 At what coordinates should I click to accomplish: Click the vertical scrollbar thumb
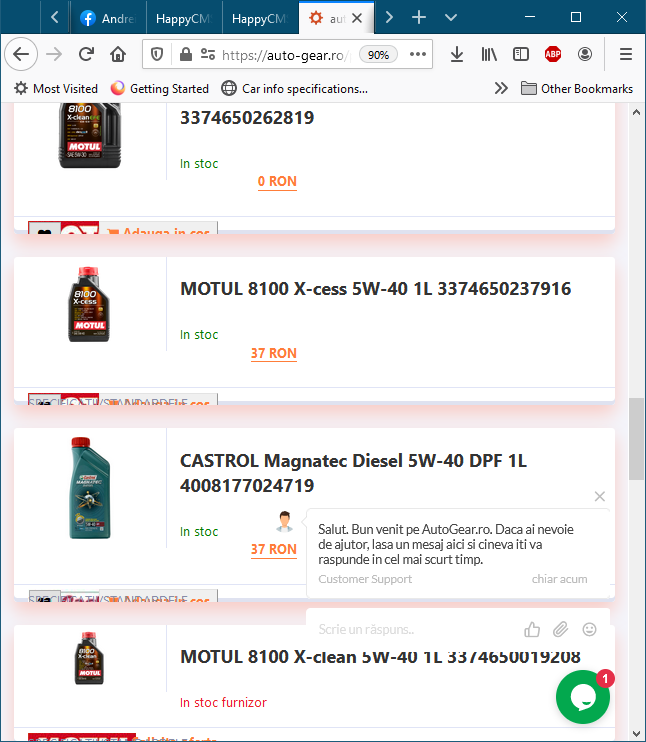click(636, 439)
